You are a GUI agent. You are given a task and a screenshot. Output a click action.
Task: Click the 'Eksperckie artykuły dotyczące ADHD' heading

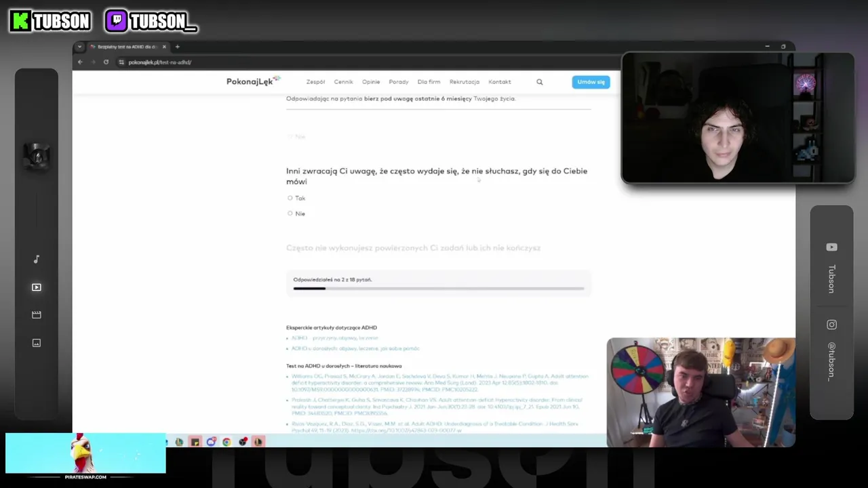[332, 327]
